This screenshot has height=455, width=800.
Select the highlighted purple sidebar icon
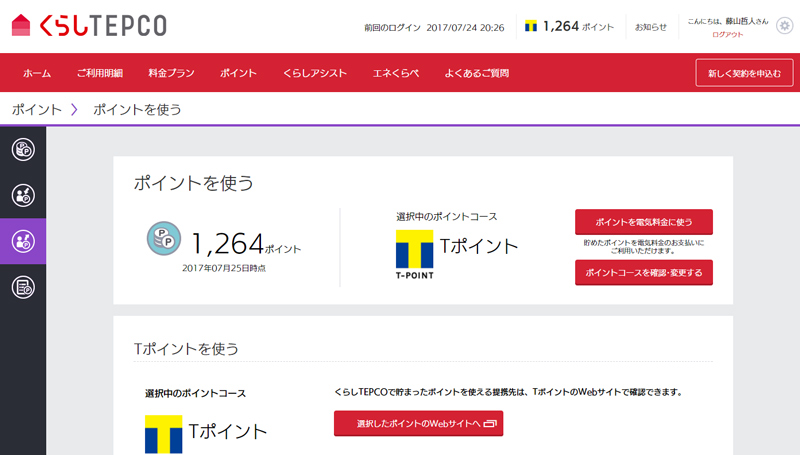23,241
